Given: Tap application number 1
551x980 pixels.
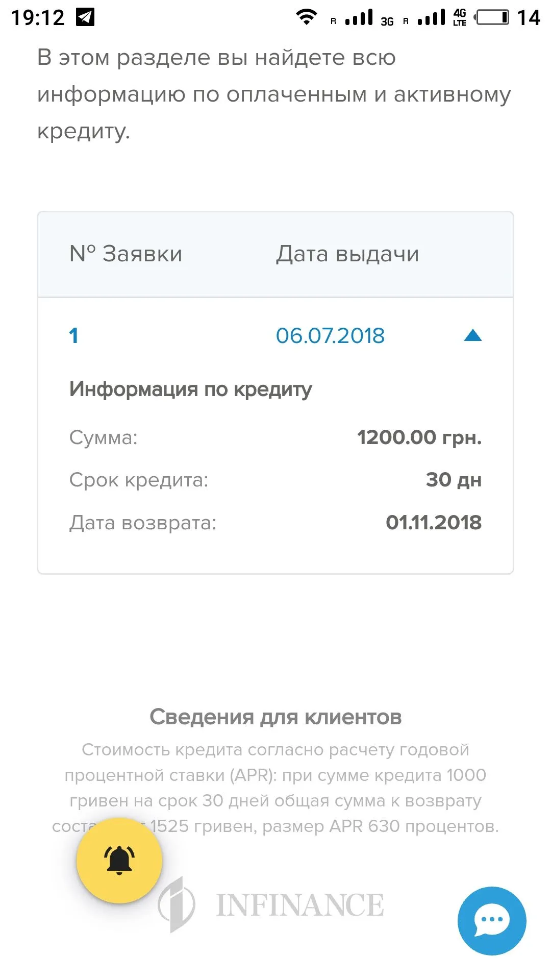Looking at the screenshot, I should 74,336.
